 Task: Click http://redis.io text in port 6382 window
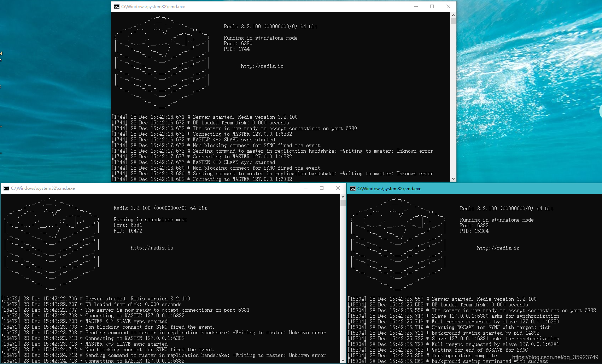[498, 248]
